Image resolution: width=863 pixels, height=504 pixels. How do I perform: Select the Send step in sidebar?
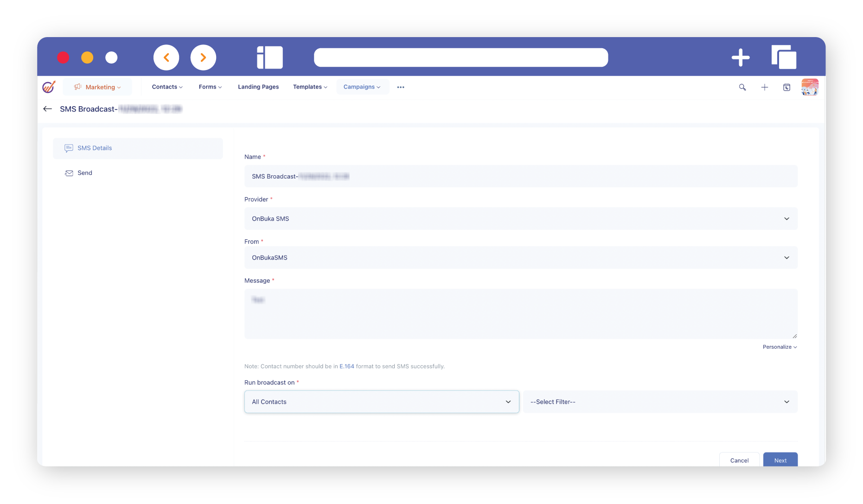[84, 173]
